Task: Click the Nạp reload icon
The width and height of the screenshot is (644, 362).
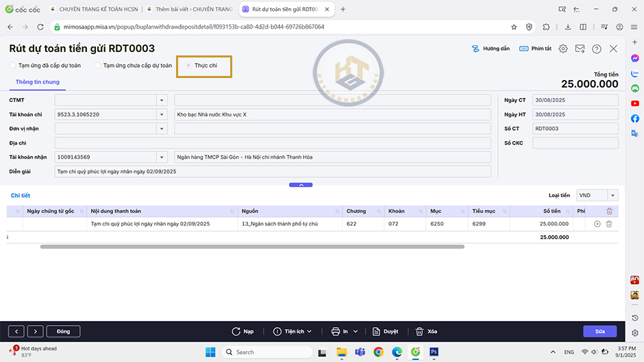Action: (x=236, y=331)
